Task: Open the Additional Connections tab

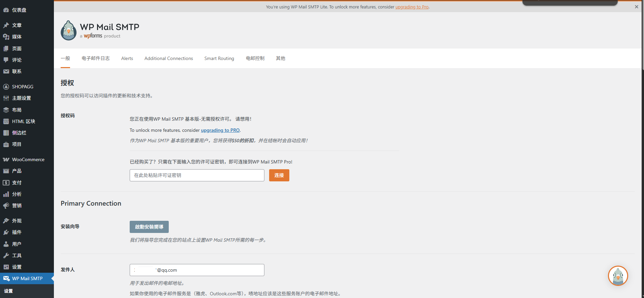Action: (169, 58)
